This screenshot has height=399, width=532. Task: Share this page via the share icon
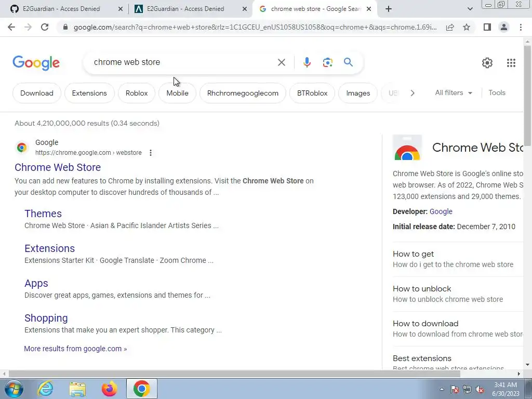point(450,27)
